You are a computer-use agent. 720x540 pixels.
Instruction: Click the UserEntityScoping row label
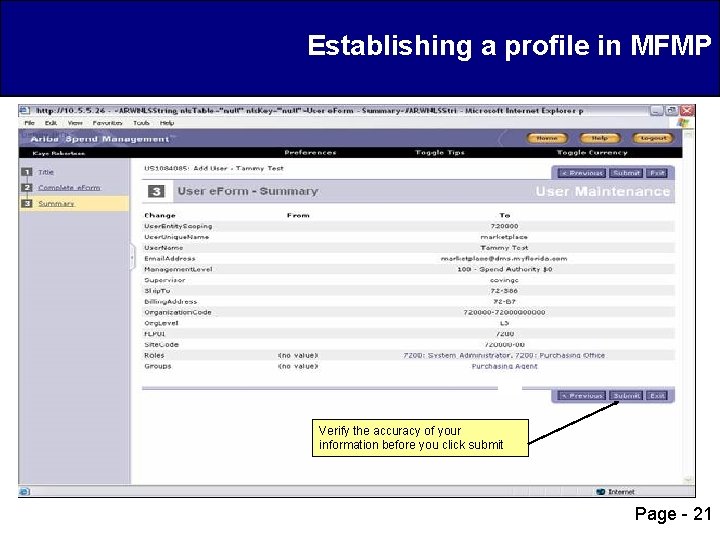[178, 226]
